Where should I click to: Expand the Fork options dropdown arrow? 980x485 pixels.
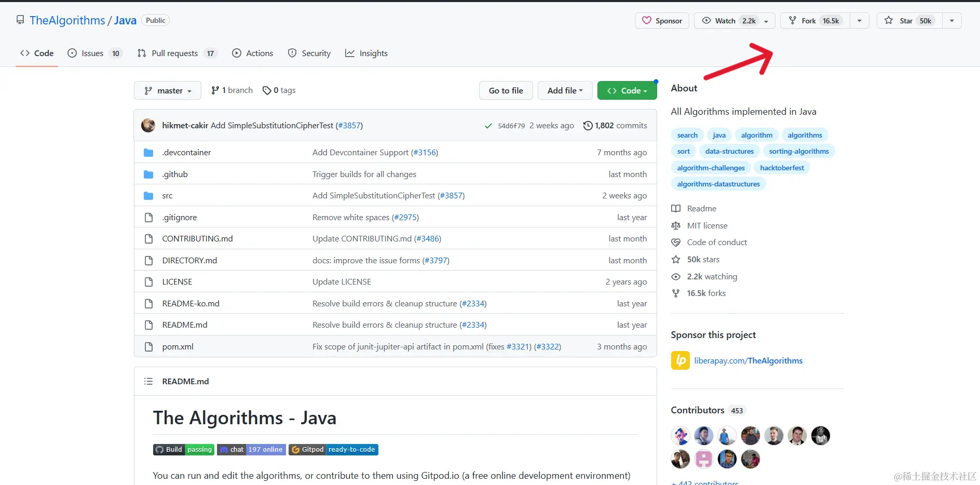tap(860, 21)
